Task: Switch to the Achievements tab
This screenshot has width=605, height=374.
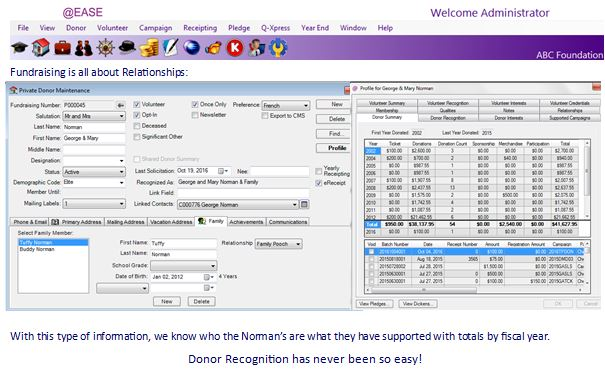Action: tap(246, 222)
